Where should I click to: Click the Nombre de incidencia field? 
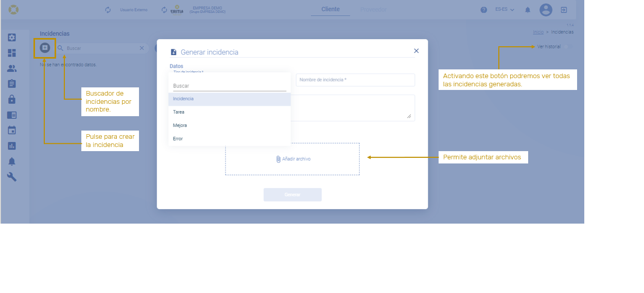pos(355,80)
